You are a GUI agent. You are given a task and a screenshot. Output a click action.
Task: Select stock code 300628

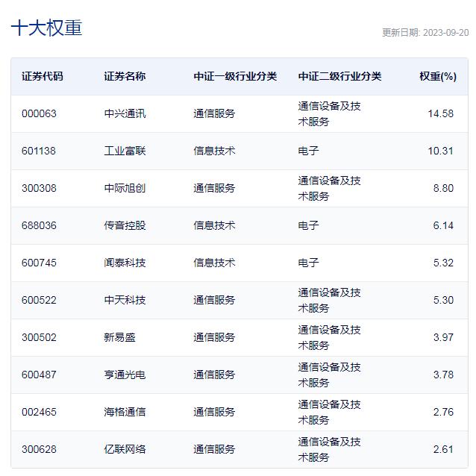point(39,450)
